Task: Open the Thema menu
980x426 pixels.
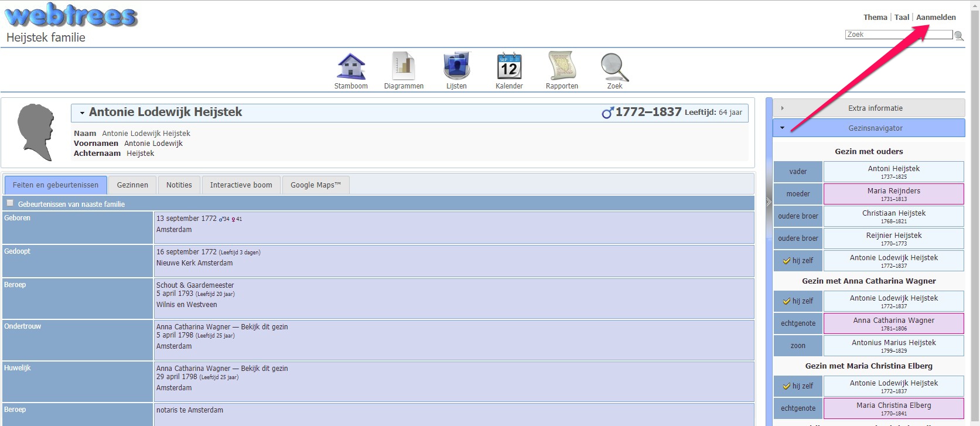Action: 875,18
